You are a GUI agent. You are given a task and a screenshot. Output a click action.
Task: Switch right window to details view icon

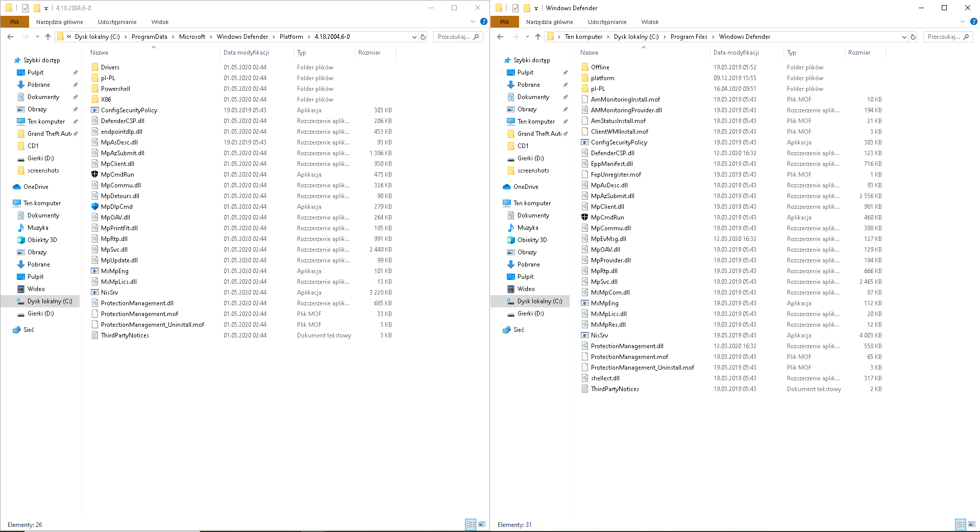pos(961,524)
